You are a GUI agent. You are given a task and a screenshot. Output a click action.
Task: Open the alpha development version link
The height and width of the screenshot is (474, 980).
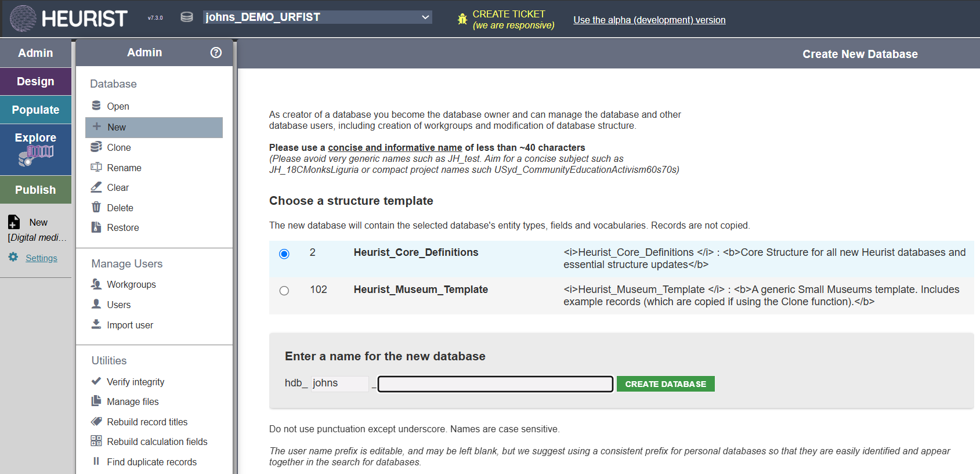649,20
